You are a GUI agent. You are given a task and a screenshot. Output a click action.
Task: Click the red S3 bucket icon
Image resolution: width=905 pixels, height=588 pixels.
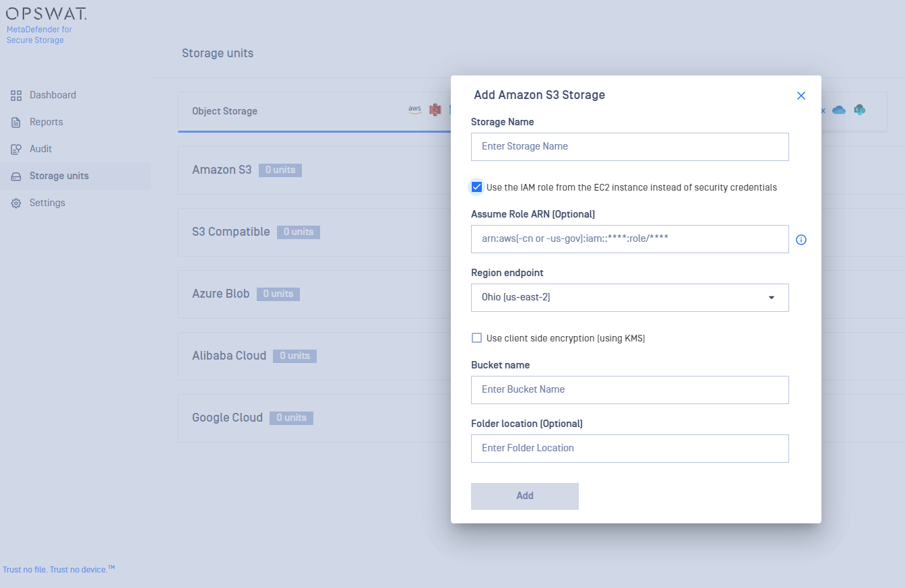435,110
